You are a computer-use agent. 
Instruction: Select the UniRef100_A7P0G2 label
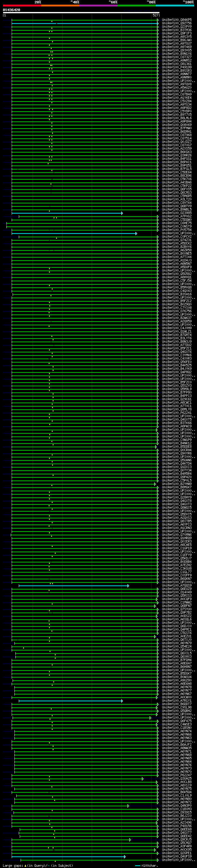click(x=177, y=216)
